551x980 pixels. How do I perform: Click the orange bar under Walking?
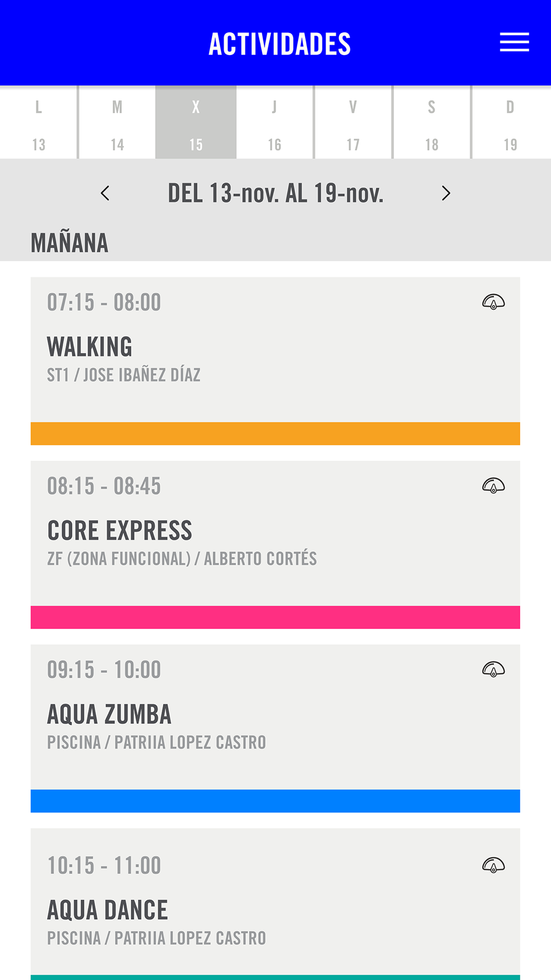(x=275, y=434)
